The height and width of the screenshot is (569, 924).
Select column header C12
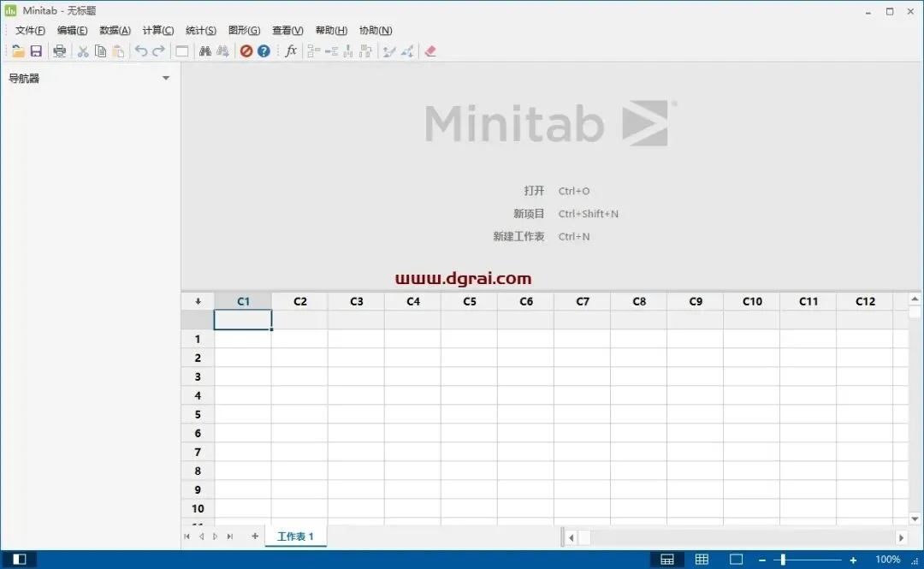pos(865,301)
